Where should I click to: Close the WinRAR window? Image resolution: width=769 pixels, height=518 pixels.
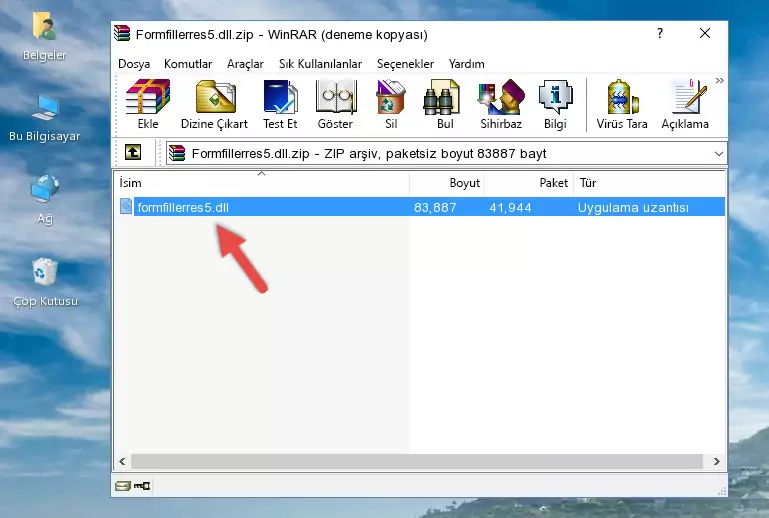705,33
